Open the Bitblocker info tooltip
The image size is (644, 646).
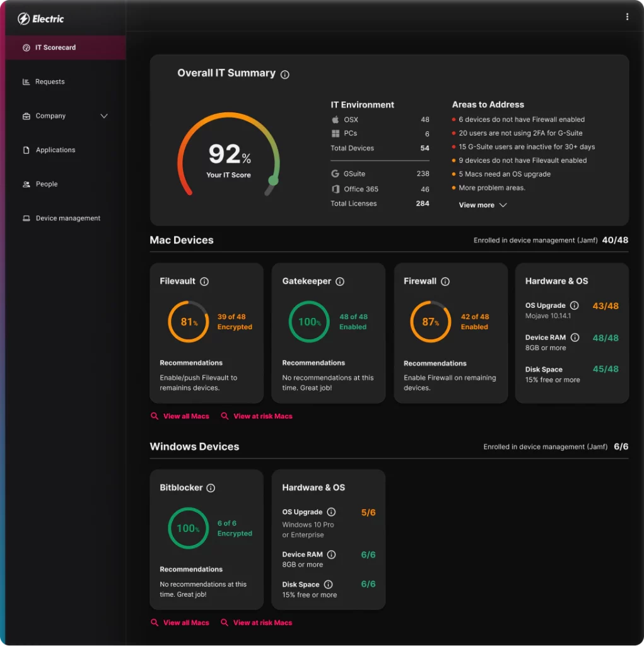click(212, 488)
